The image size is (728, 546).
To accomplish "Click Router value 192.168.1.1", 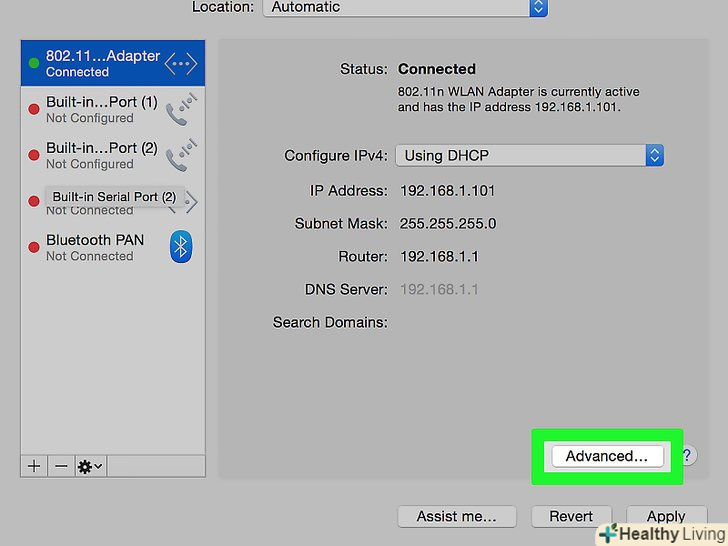I will (439, 257).
